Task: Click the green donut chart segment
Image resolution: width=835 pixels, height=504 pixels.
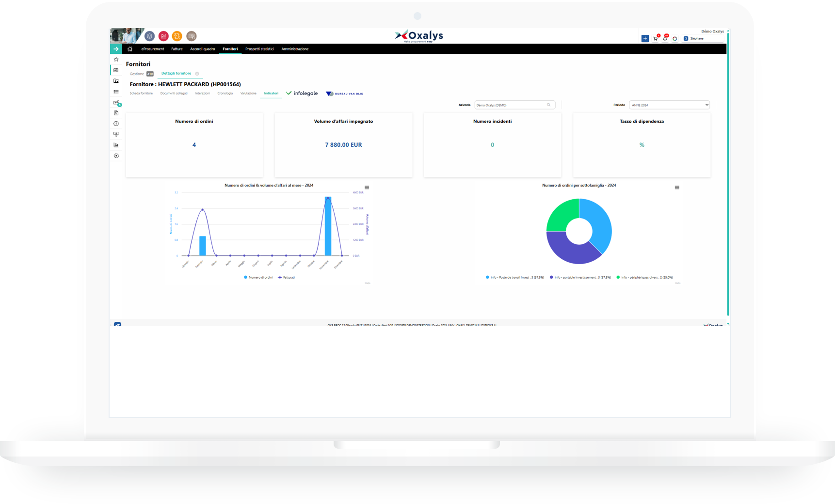Action: (564, 216)
